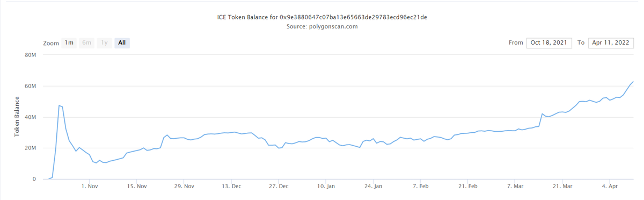This screenshot has width=644, height=200.
Task: Click the 21. Mar x-axis label
Action: point(562,186)
